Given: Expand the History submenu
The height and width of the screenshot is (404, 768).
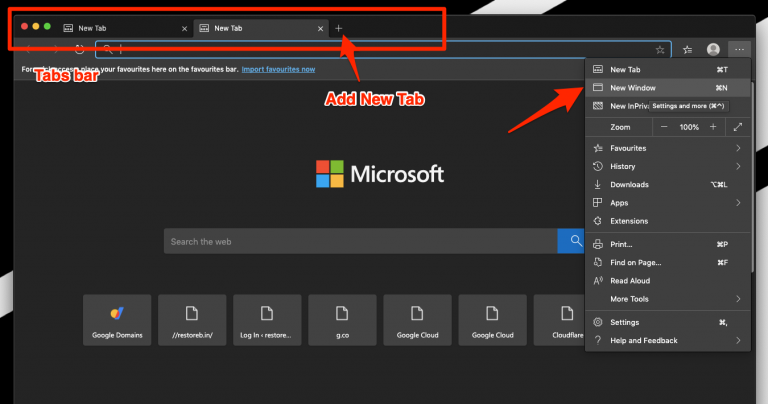Looking at the screenshot, I should [668, 166].
